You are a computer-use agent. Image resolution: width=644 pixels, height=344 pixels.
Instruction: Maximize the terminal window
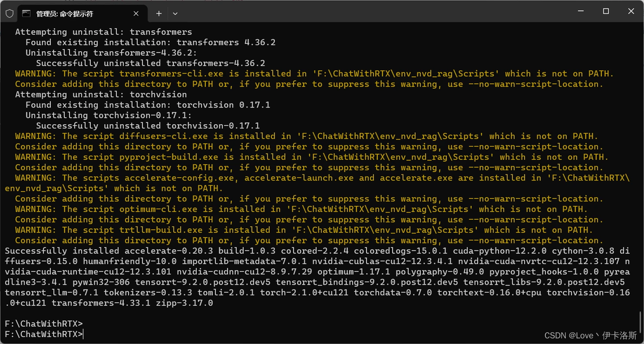pos(606,11)
